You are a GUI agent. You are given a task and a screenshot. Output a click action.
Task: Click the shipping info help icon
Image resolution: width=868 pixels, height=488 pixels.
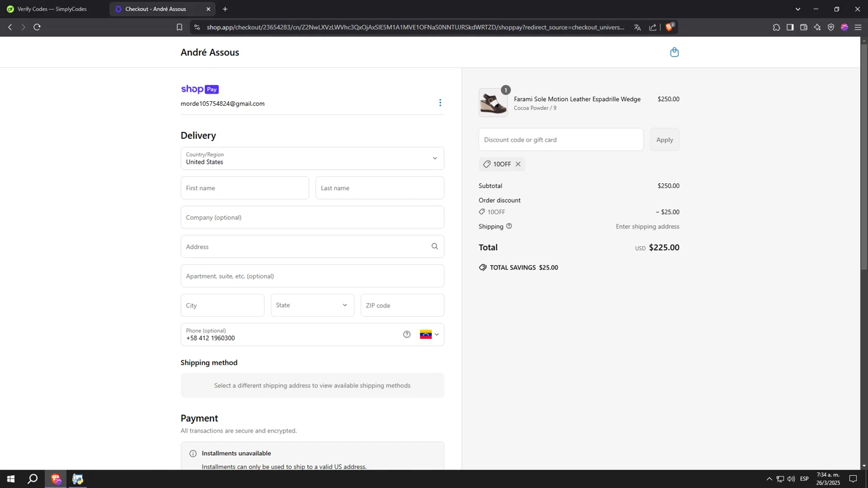tap(509, 226)
